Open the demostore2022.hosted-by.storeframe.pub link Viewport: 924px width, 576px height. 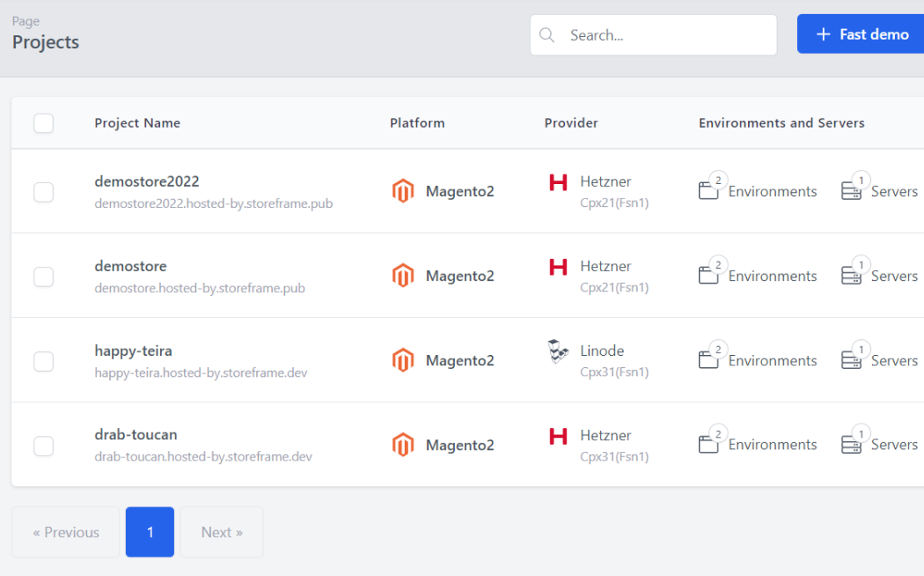(213, 203)
